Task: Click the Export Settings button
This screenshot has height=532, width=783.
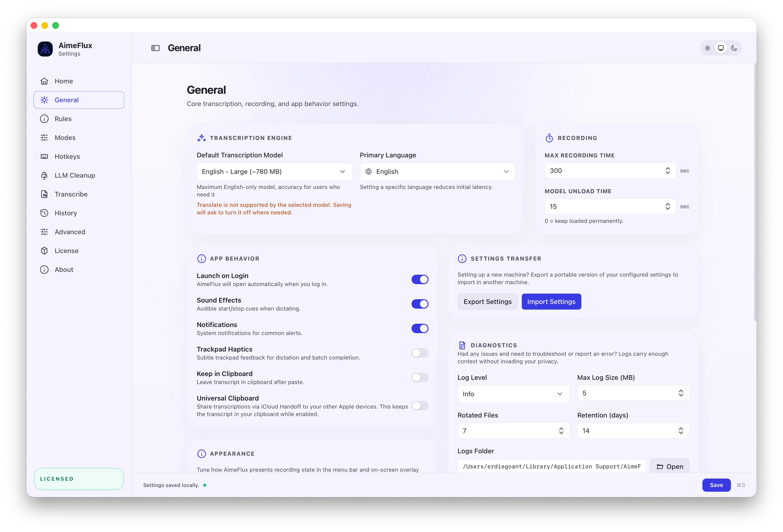Action: pos(488,302)
